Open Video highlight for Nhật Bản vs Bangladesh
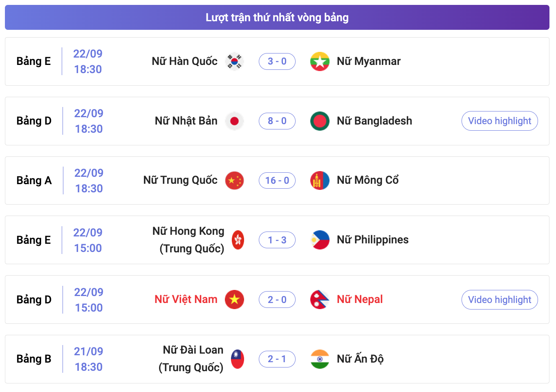 coord(500,121)
